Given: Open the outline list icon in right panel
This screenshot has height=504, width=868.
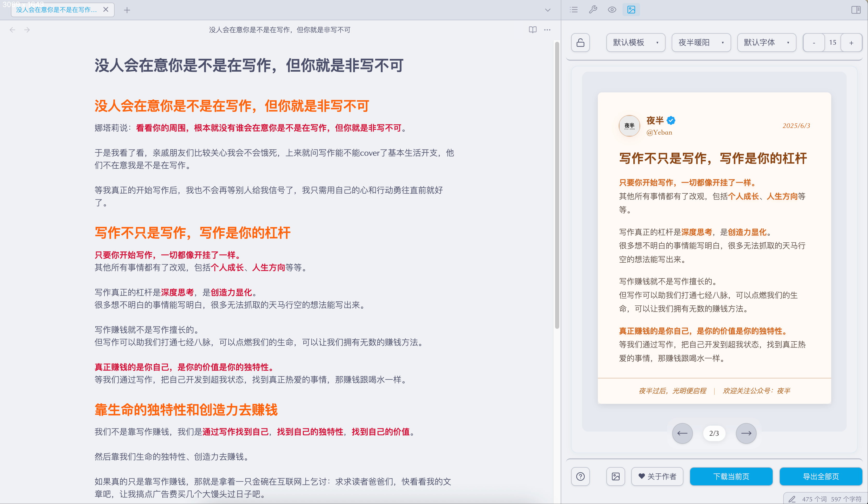Looking at the screenshot, I should [573, 10].
